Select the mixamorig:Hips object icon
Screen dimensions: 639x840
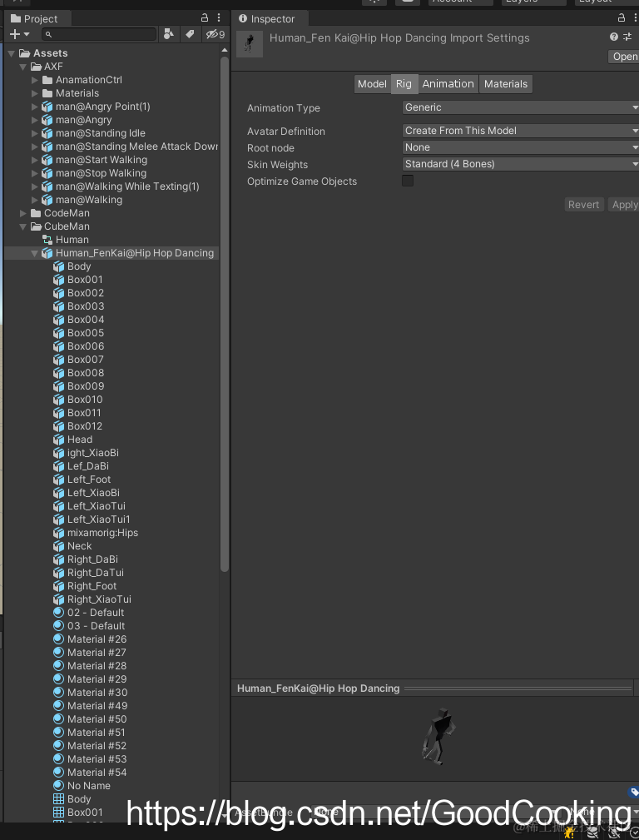pos(59,533)
